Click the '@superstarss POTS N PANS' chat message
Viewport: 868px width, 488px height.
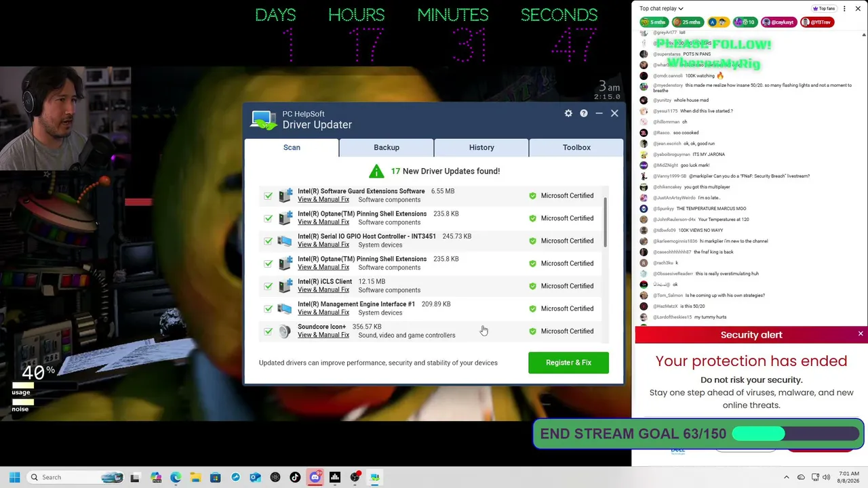pyautogui.click(x=682, y=54)
